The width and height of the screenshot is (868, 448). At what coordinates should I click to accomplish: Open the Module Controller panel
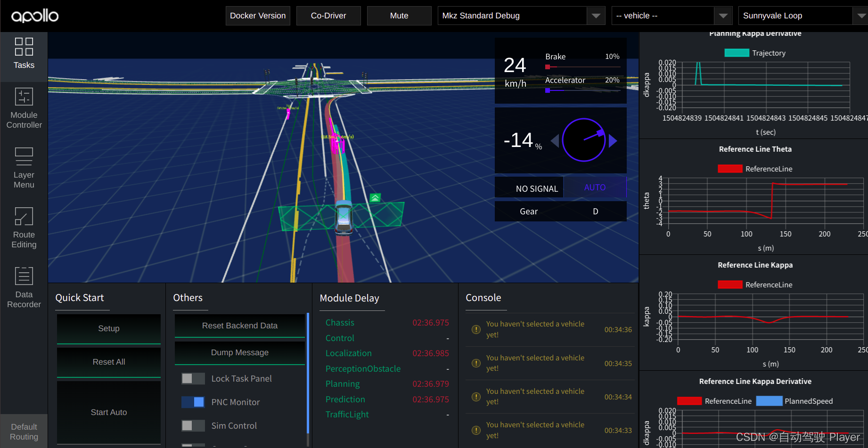(24, 107)
